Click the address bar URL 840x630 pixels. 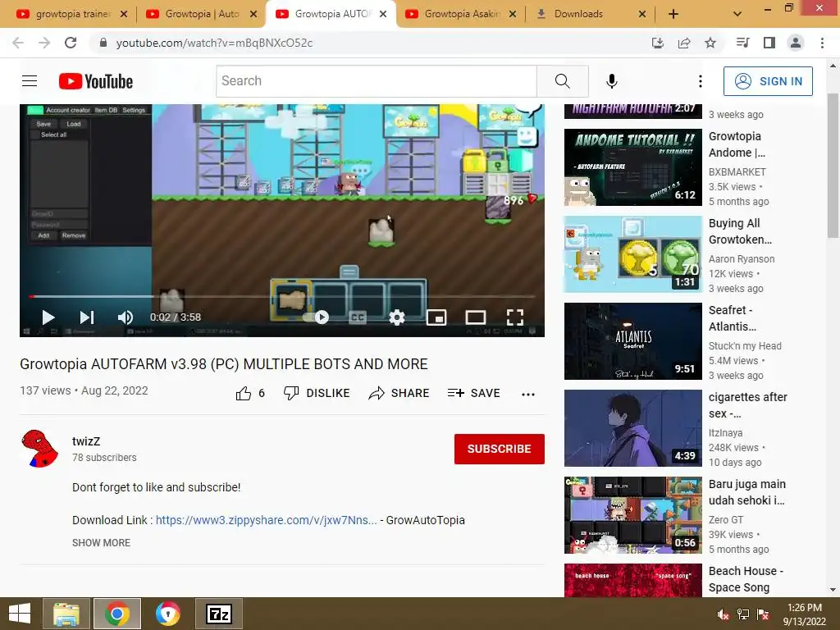214,43
